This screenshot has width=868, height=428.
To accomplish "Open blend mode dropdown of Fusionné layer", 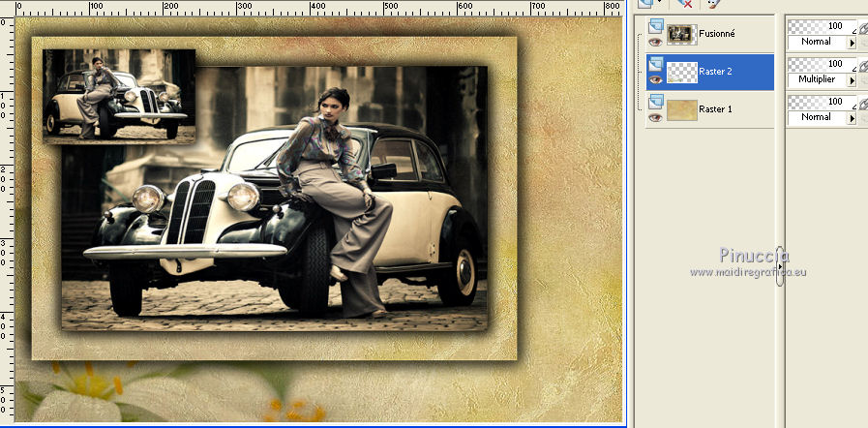I will point(852,43).
